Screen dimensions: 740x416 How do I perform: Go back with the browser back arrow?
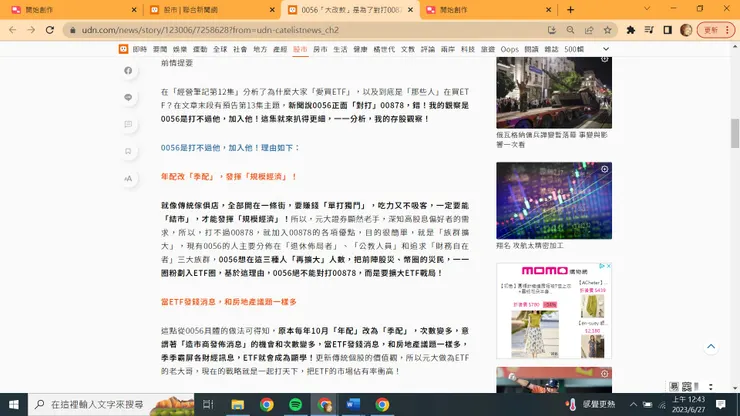coord(13,30)
